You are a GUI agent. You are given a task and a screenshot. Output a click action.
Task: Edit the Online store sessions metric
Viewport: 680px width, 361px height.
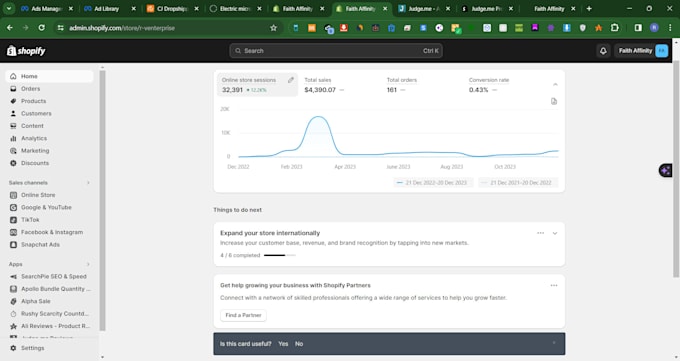(291, 80)
